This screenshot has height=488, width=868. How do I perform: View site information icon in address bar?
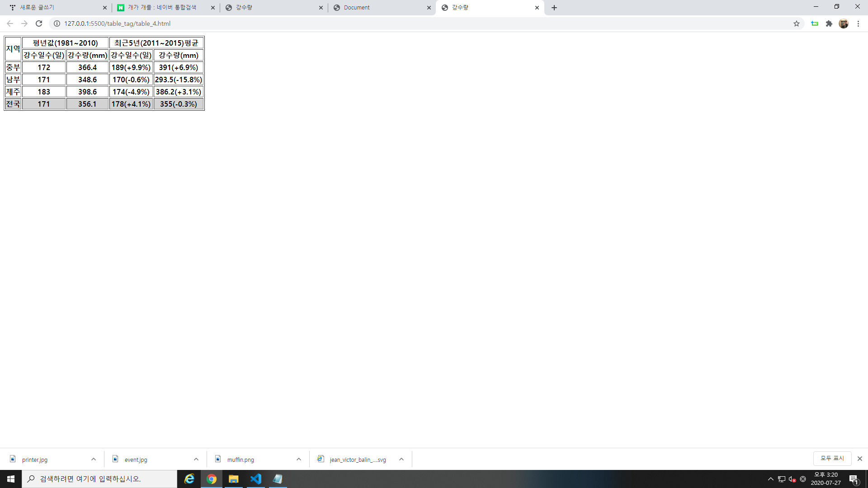[x=57, y=23]
